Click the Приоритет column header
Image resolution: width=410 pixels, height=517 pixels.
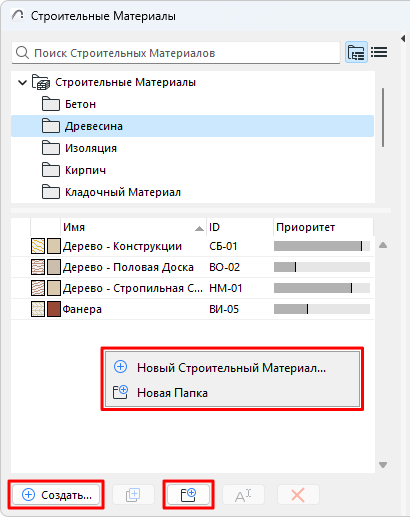pos(323,227)
